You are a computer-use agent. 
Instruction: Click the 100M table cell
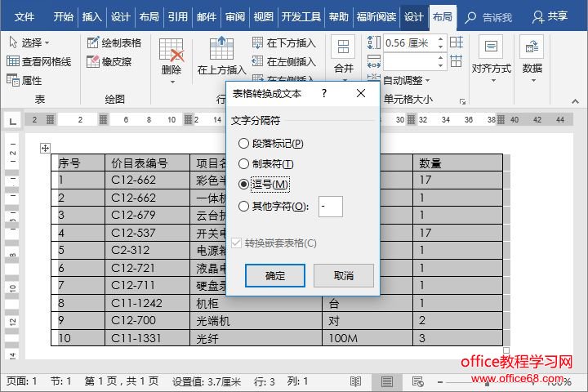(367, 338)
